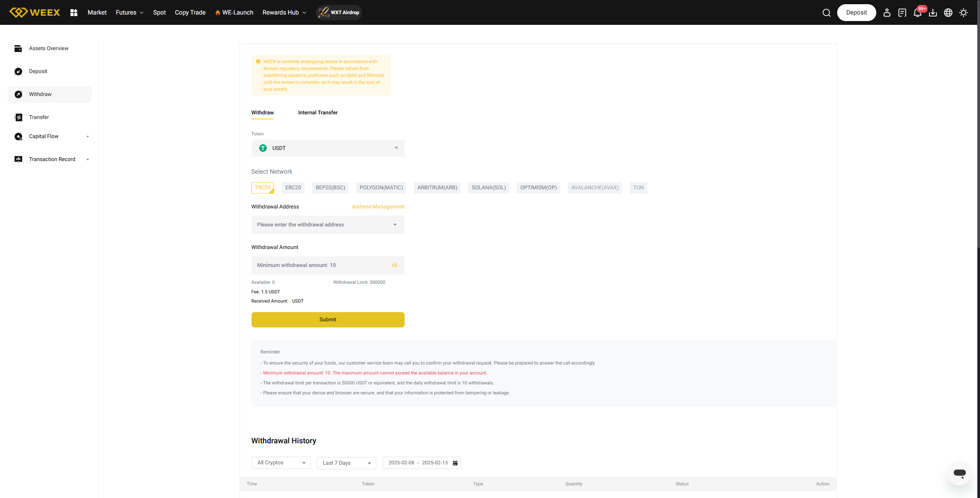
Task: Open the orders document icon in top bar
Action: coord(902,13)
